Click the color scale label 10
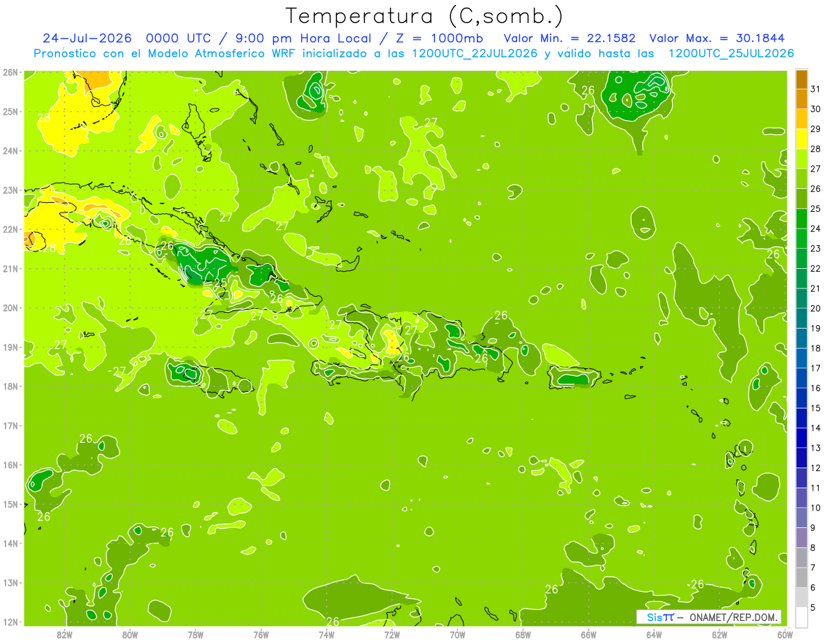834x644 pixels. [816, 508]
